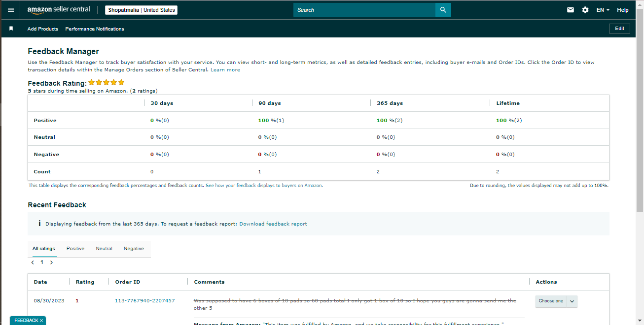Image resolution: width=644 pixels, height=325 pixels.
Task: Click the Lifetime column header
Action: coord(508,103)
